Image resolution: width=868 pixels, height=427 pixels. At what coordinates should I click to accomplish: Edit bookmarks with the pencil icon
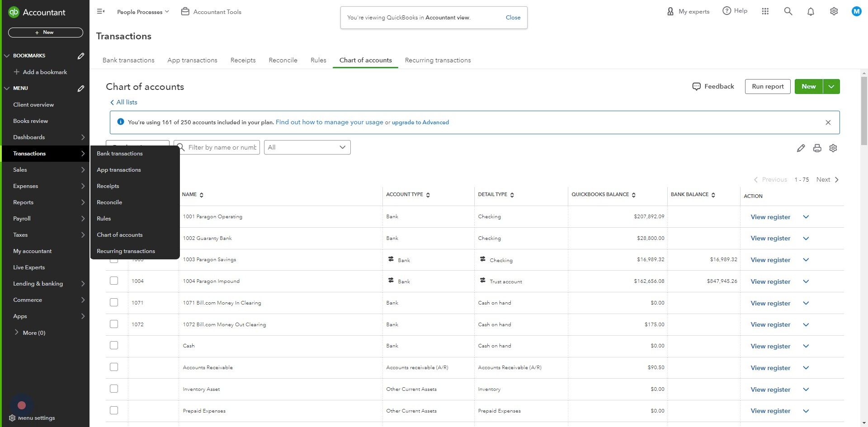(x=81, y=56)
